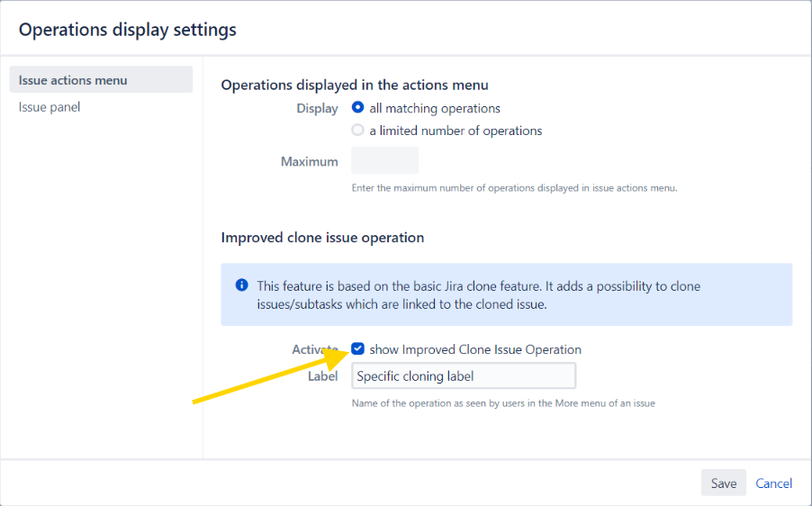Select the "all matching operations" radio button
This screenshot has width=812, height=506.
(358, 108)
